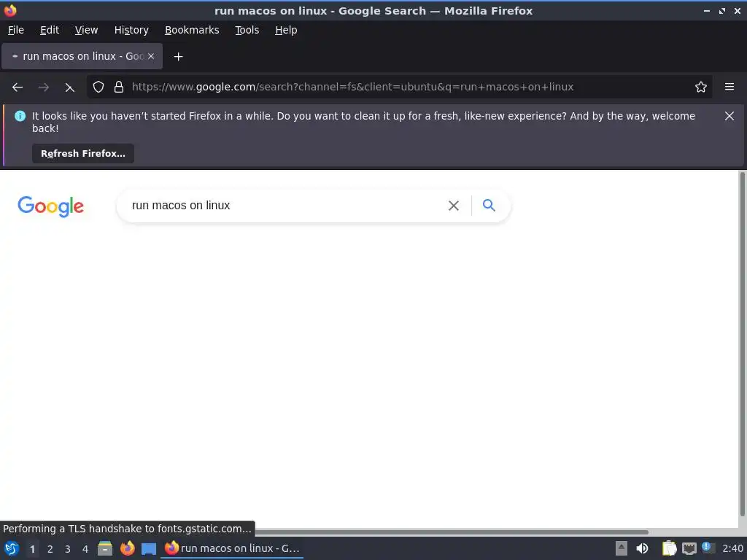Open the Bookmarks menu
The height and width of the screenshot is (560, 747).
pos(192,30)
